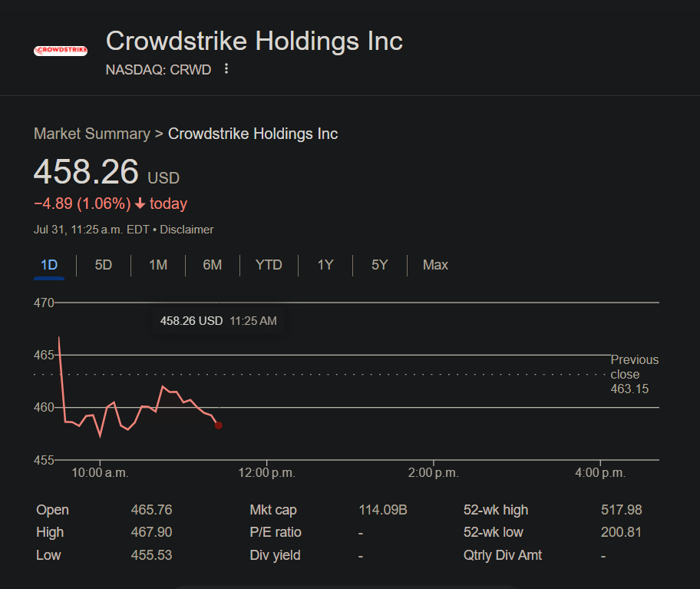This screenshot has height=589, width=700.
Task: Click the −4.89 (1.06%) today change
Action: (111, 204)
